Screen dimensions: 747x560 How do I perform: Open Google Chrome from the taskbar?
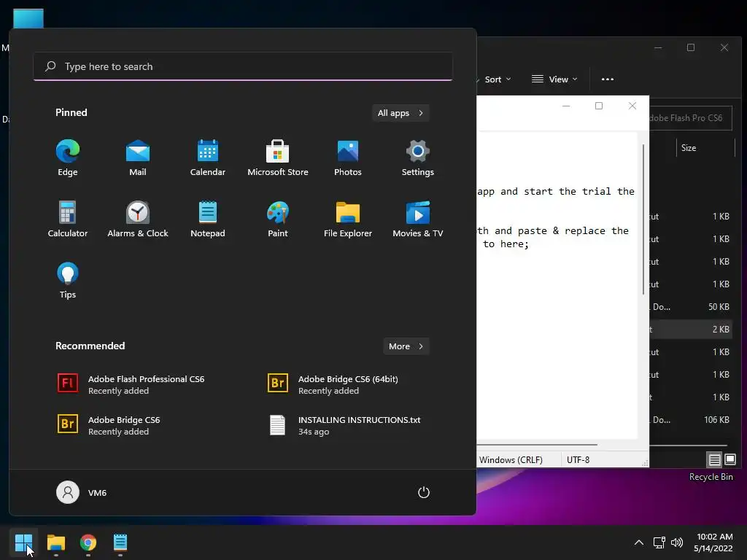(x=88, y=542)
